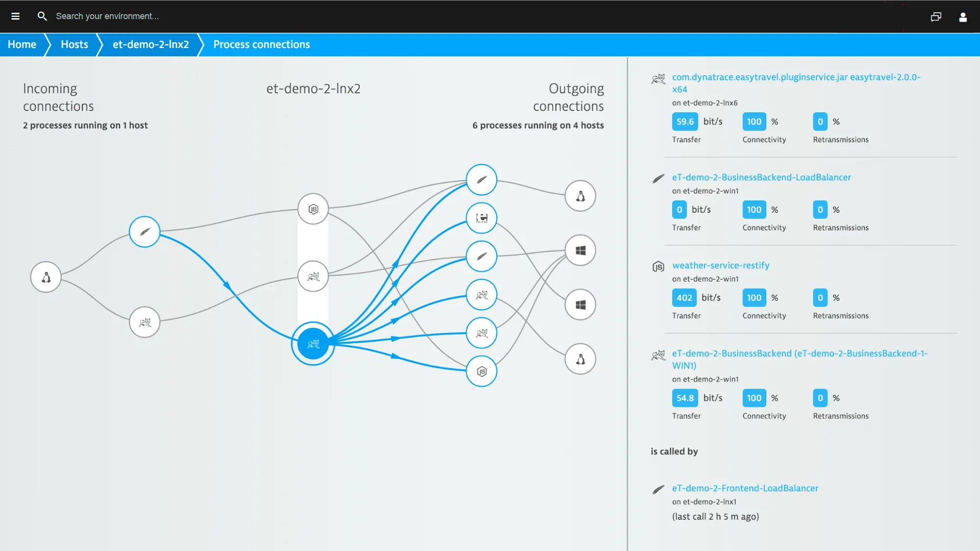Image resolution: width=980 pixels, height=551 pixels.
Task: Click the incoming Linux host node on far left
Action: (x=46, y=277)
